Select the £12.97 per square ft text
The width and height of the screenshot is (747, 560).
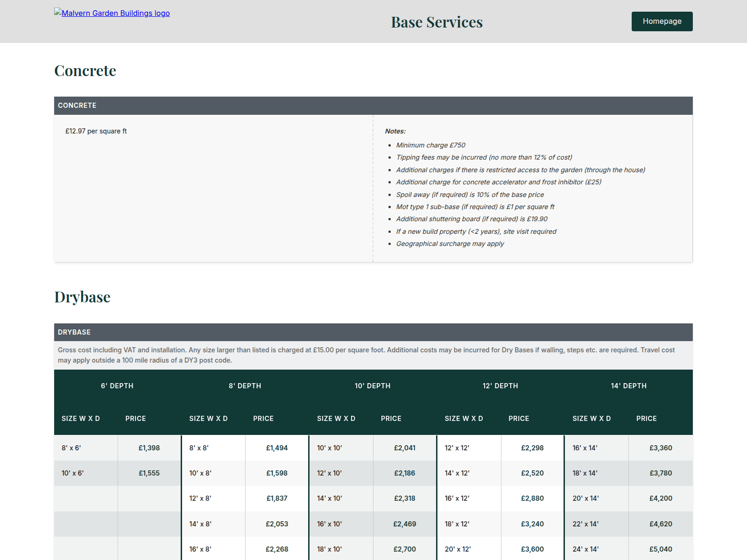(96, 131)
